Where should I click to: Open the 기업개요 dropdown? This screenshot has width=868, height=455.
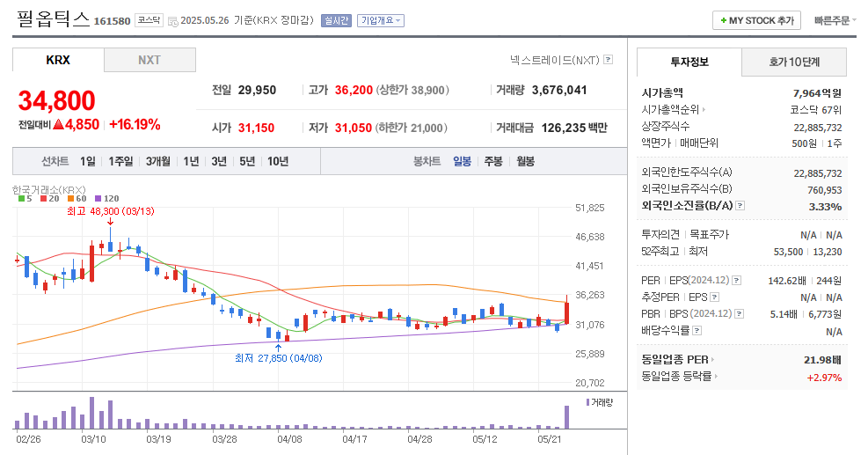(380, 20)
